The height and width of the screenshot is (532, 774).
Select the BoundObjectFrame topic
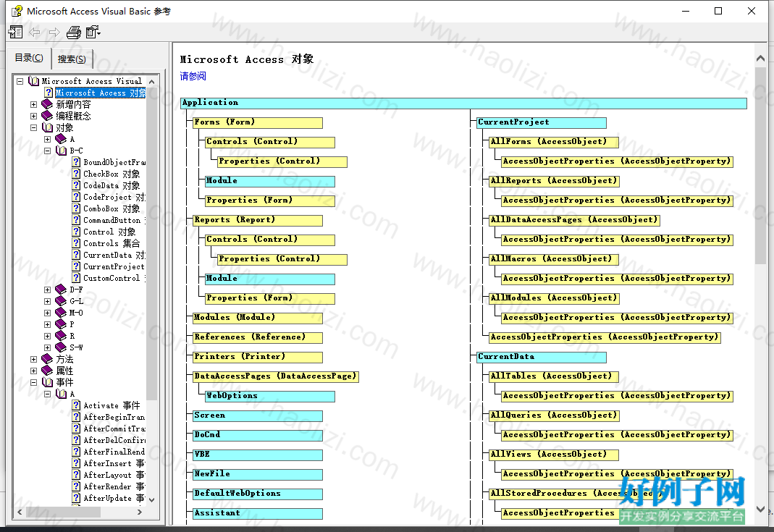[114, 162]
